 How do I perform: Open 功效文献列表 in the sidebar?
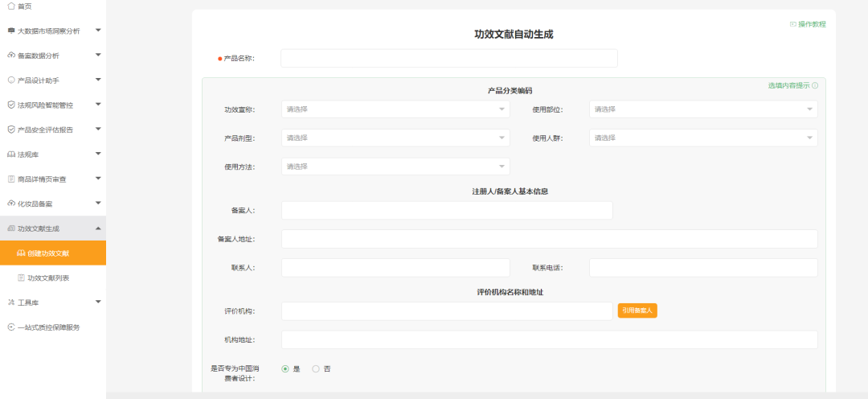pos(48,278)
